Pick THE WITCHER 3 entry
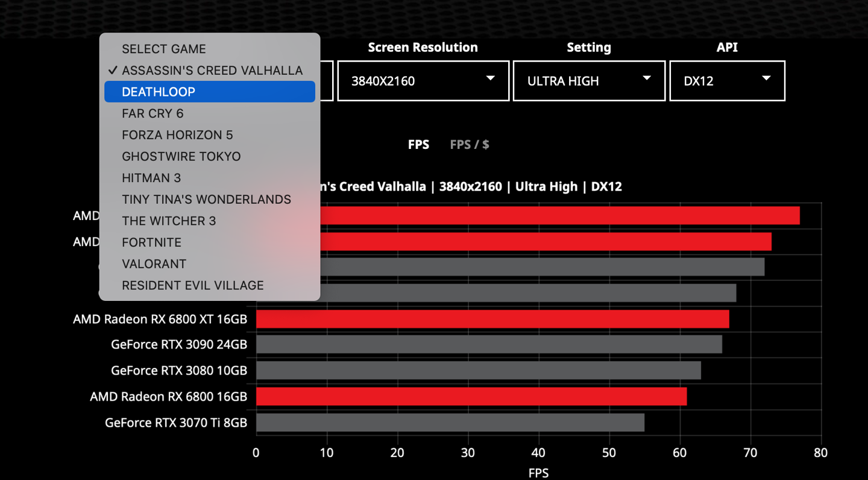 tap(209, 221)
